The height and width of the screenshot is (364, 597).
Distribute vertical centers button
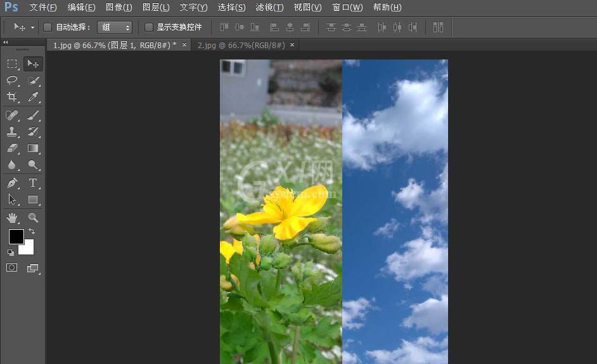[347, 27]
